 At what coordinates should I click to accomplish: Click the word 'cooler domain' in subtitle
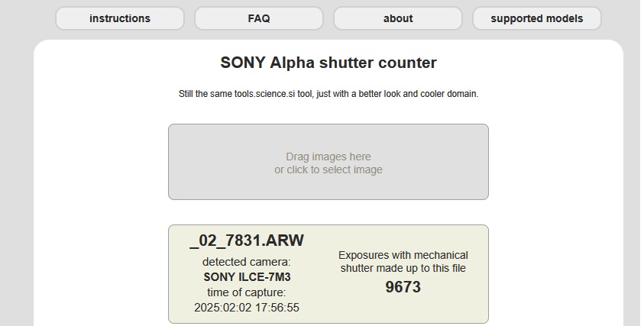(450, 94)
